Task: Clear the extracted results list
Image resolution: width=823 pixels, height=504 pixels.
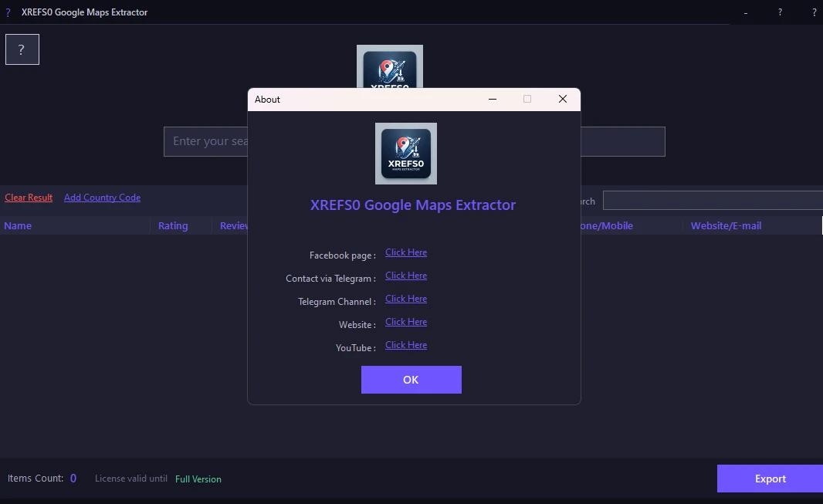Action: pyautogui.click(x=29, y=197)
